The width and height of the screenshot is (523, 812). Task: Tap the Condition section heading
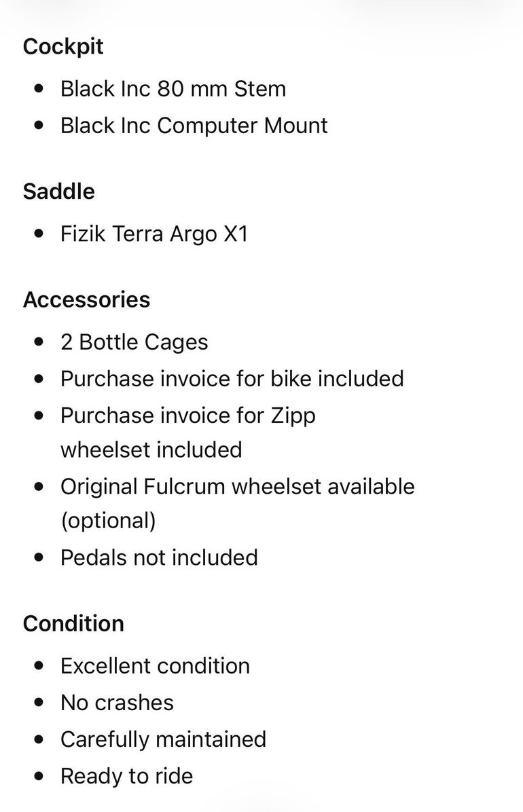(73, 623)
